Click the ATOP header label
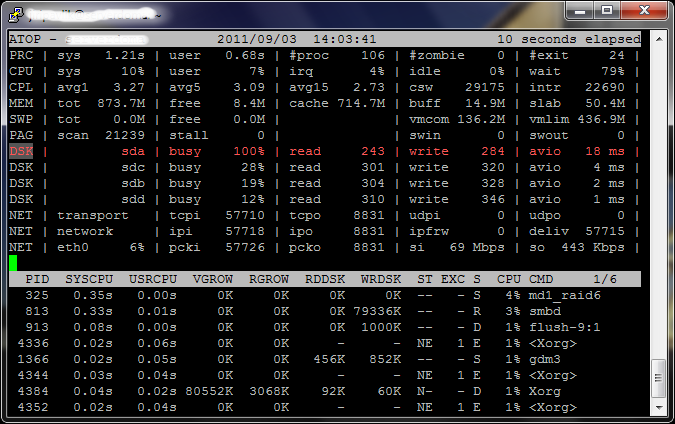This screenshot has width=675, height=424. [25, 39]
